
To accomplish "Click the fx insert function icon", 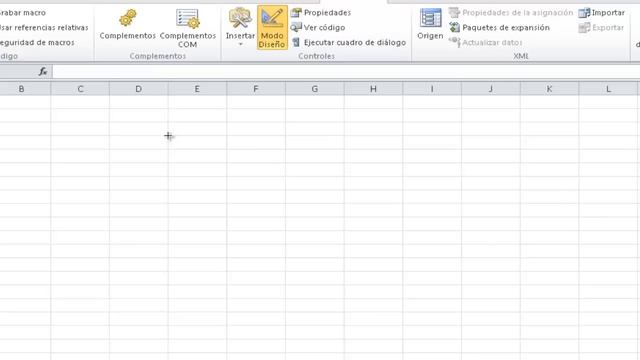I will (x=43, y=72).
